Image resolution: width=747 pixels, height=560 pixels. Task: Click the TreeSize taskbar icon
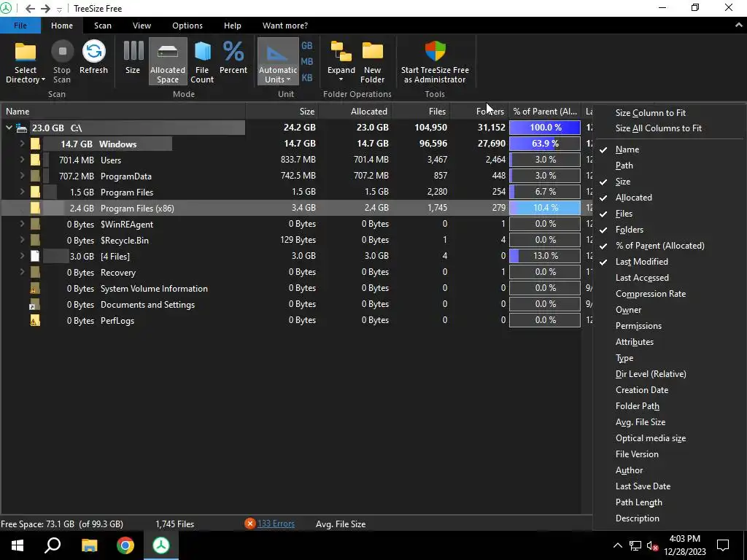[x=161, y=545]
